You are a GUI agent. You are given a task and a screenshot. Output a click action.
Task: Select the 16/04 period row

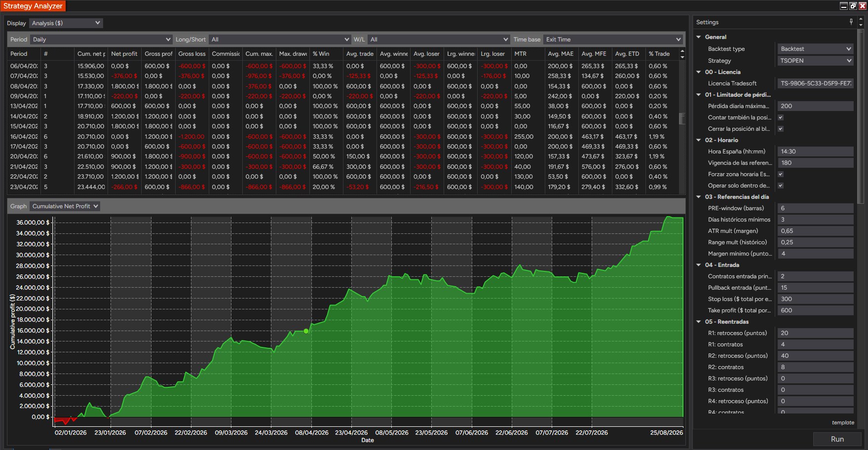343,137
